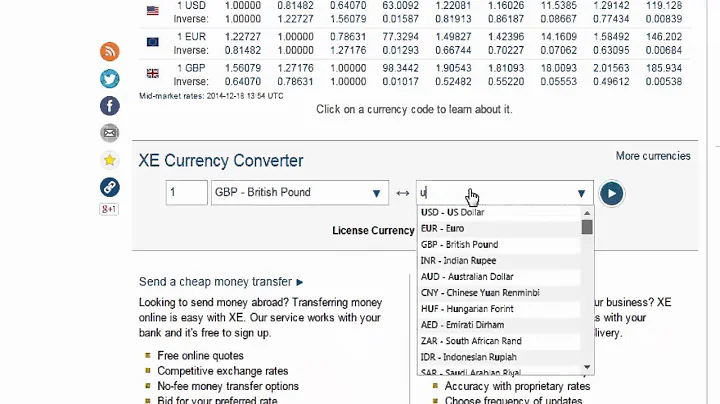
Task: Click the Free online quotes bullet
Action: [x=200, y=356]
